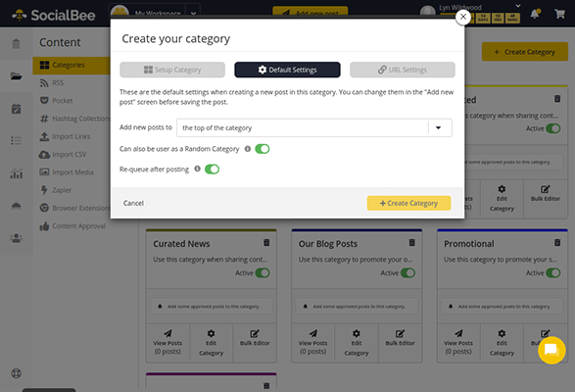Viewport: 575px width, 392px height.
Task: Open the Add new posts to dropdown
Action: coord(314,127)
